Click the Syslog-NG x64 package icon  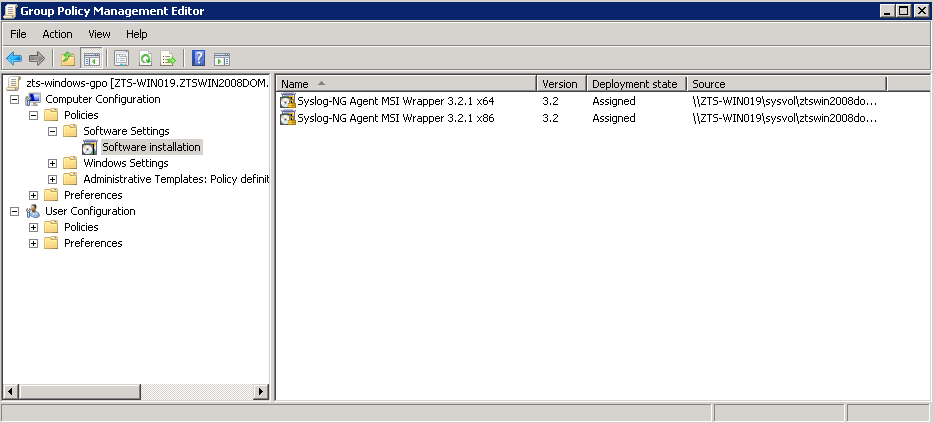click(x=288, y=101)
